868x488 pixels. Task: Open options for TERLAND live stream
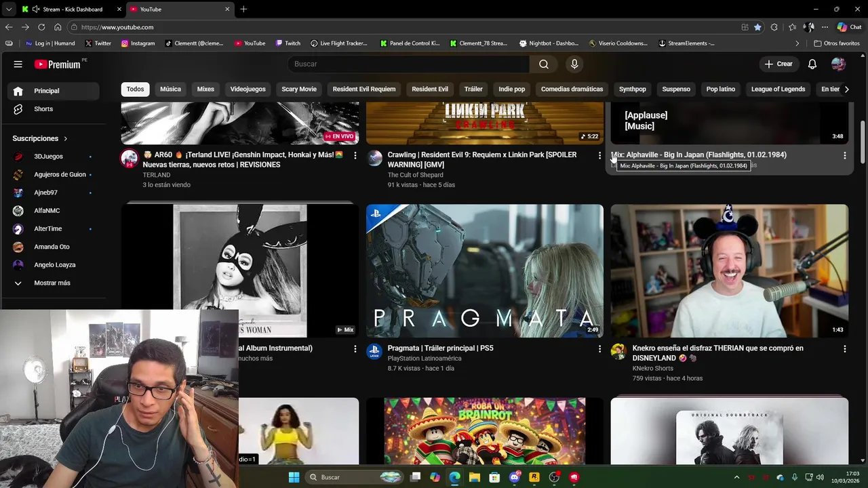pyautogui.click(x=355, y=155)
